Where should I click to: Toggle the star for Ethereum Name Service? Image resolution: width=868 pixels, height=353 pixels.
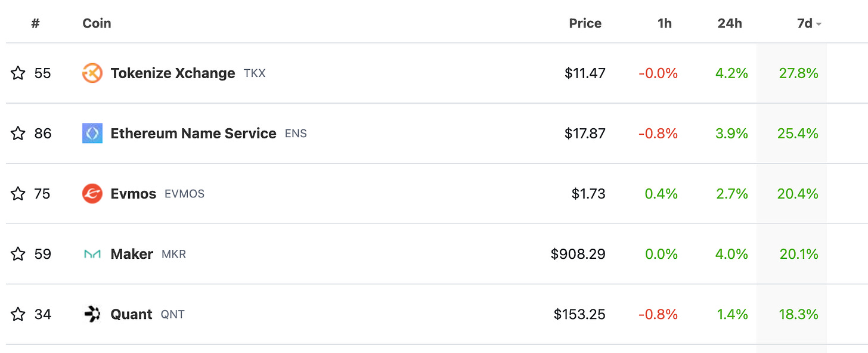point(18,134)
